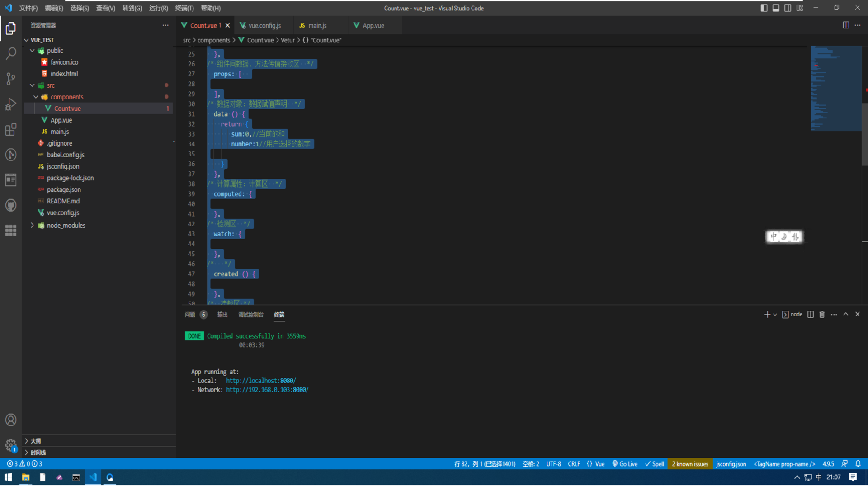Open the 终端(T) menu
868x486 pixels.
(184, 8)
